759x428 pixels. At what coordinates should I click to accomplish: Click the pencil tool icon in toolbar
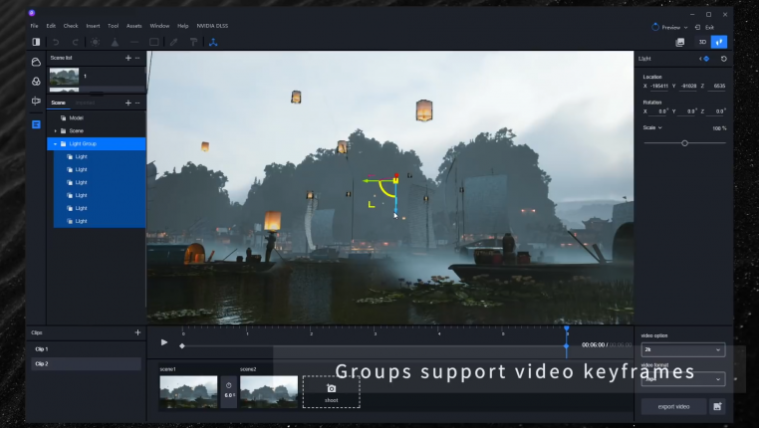(174, 43)
